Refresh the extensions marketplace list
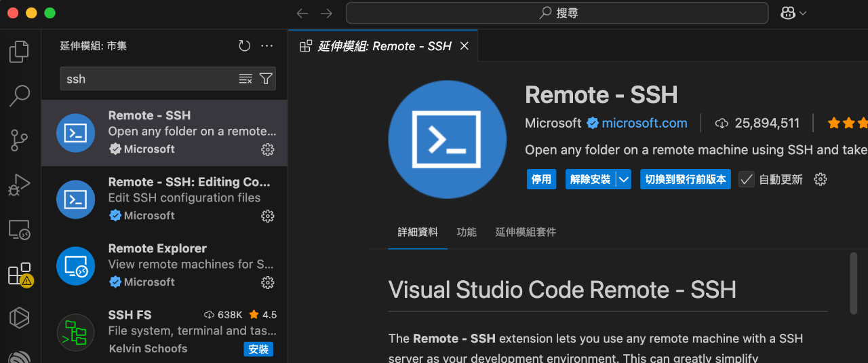Screen dimensions: 868x363 click(244, 46)
